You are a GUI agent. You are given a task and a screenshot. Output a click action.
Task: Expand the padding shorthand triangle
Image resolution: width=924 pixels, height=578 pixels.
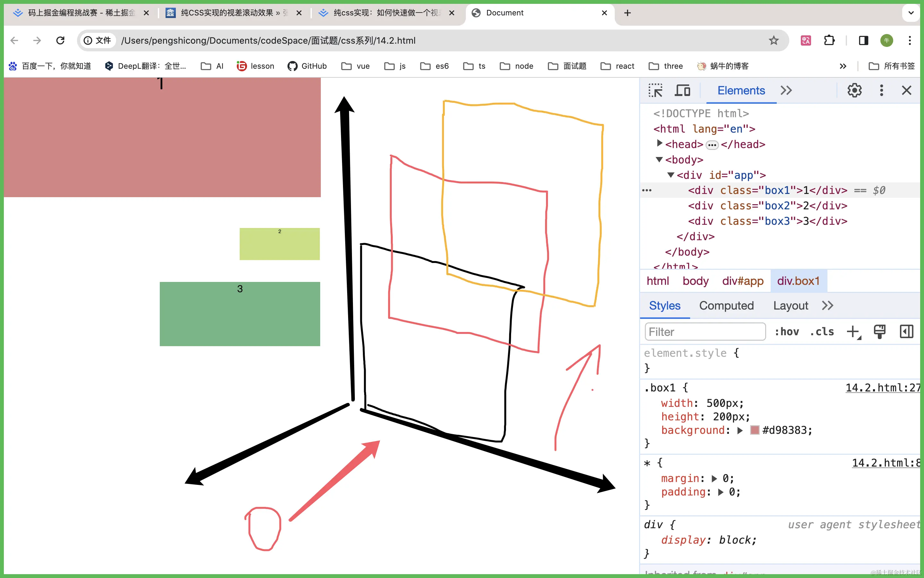(721, 492)
